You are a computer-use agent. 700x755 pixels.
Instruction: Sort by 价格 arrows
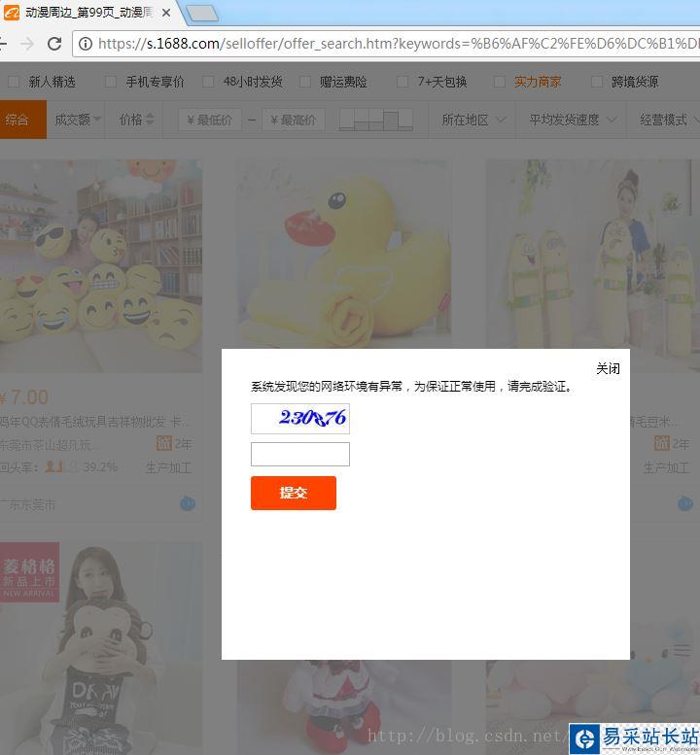[137, 120]
